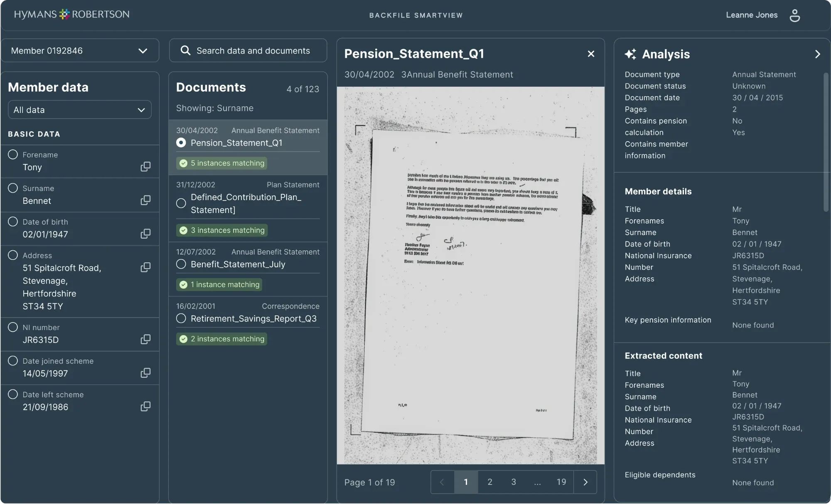Select the Date left scheme radio button

pos(13,394)
